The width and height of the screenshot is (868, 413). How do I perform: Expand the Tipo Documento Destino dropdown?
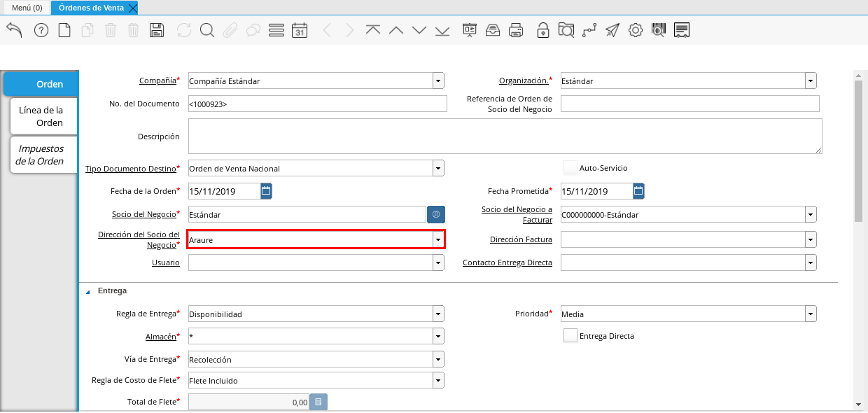pos(437,169)
